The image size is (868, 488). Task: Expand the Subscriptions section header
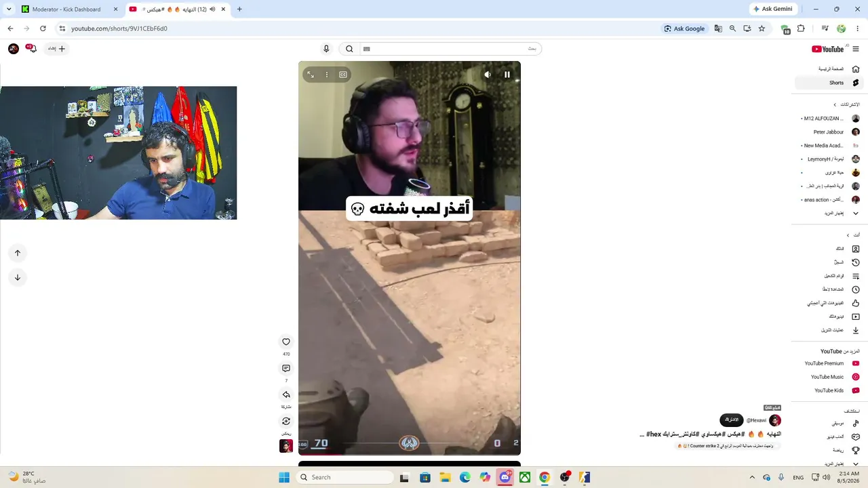click(846, 104)
